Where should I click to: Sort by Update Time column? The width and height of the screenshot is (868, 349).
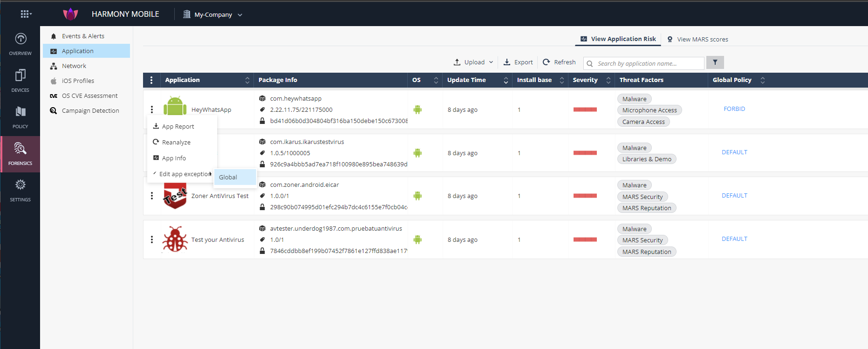pos(506,80)
